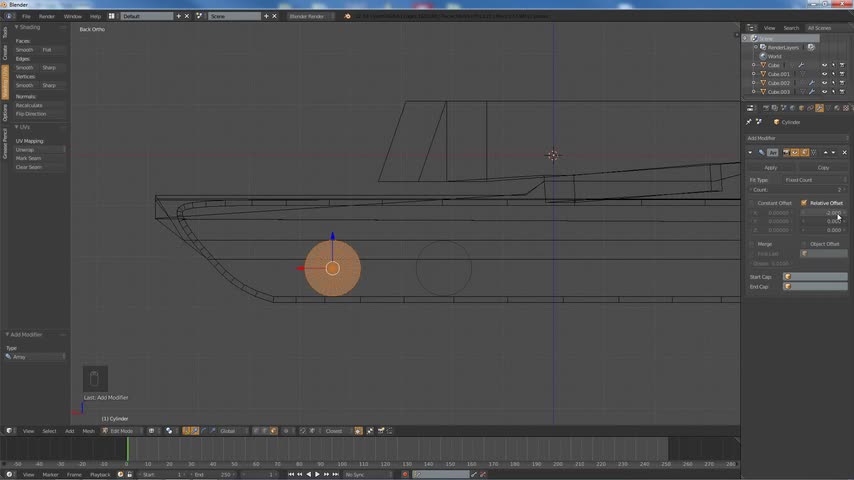Click the Apply modifier button
This screenshot has width=854, height=480.
pyautogui.click(x=771, y=168)
